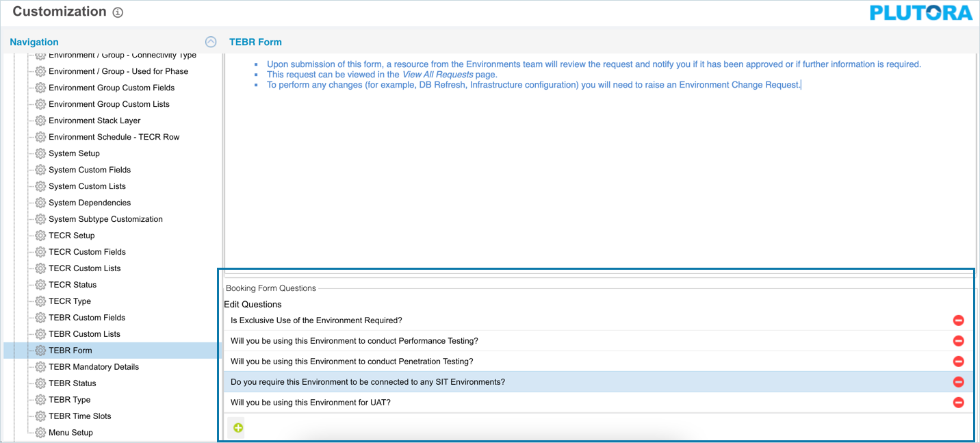This screenshot has height=443, width=980.
Task: Click the gear icon beside TEBR Form
Action: [40, 351]
